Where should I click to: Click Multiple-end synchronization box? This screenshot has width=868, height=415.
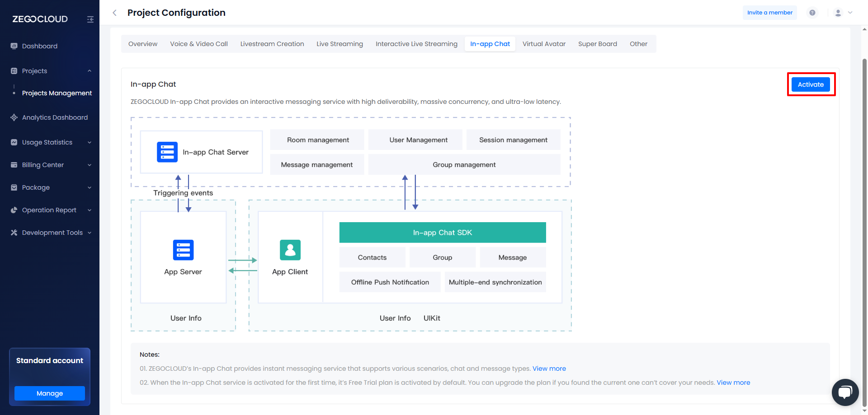click(495, 282)
